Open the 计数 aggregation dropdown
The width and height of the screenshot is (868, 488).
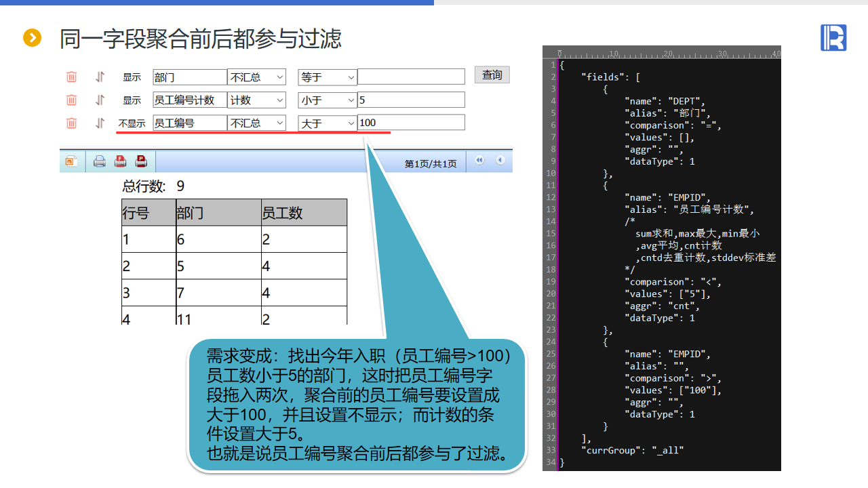click(256, 100)
